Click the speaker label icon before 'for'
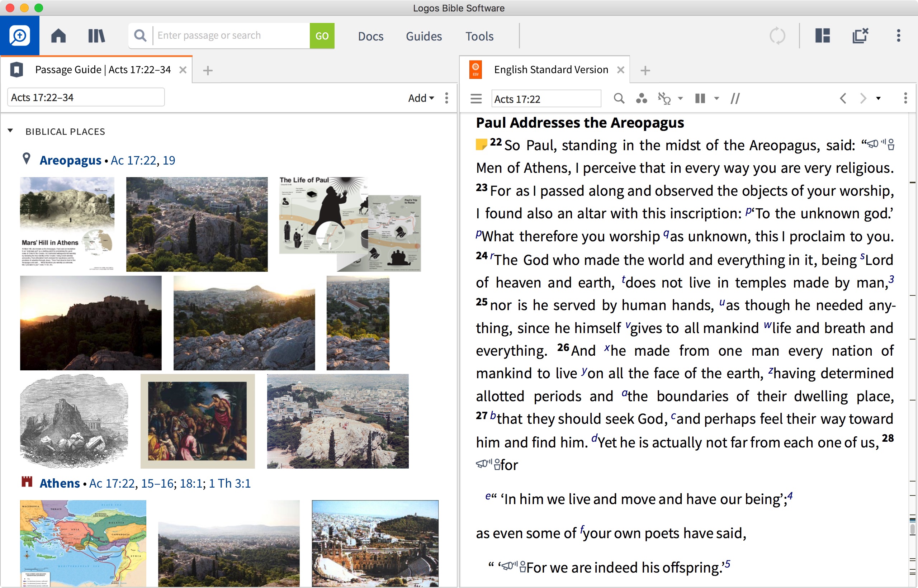918x588 pixels. [488, 464]
